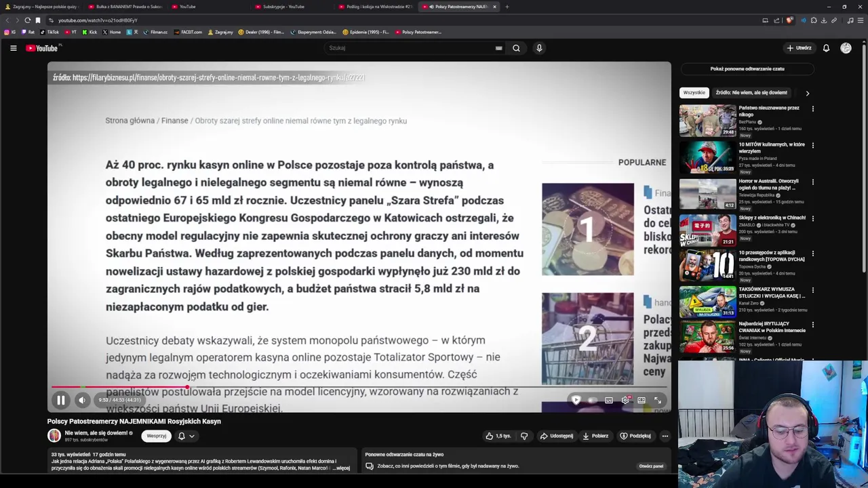
Task: Click the channel watermark shield icon in player
Action: point(576,401)
